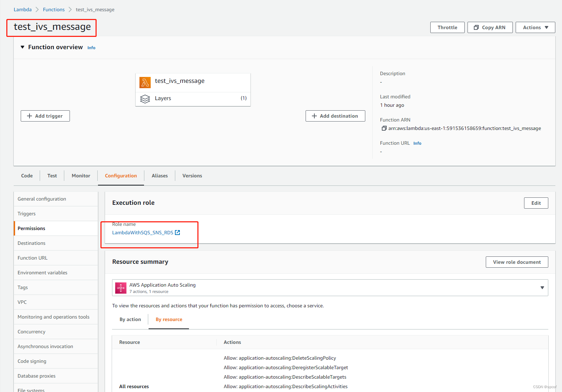Select Monitoring and operations tools in sidebar
The width and height of the screenshot is (562, 392).
(56, 317)
